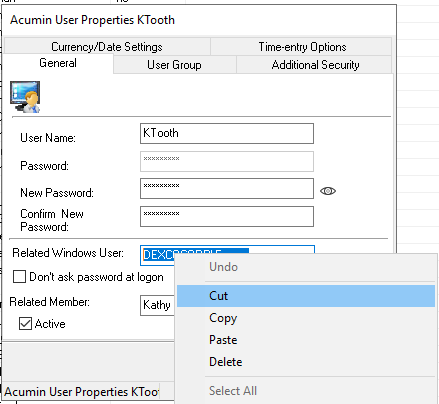Click the Related Windows User field
This screenshot has height=404, width=439.
pyautogui.click(x=158, y=255)
